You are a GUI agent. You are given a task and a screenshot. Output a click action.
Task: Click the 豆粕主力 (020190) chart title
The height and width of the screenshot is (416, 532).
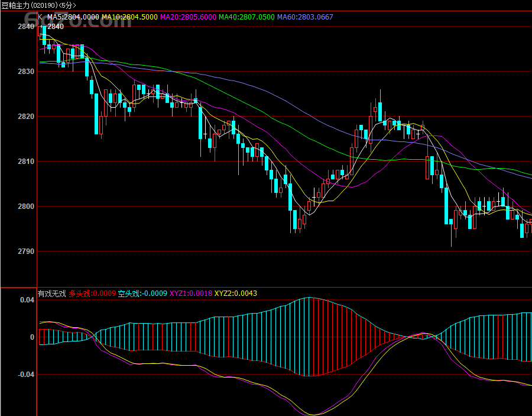pos(38,5)
